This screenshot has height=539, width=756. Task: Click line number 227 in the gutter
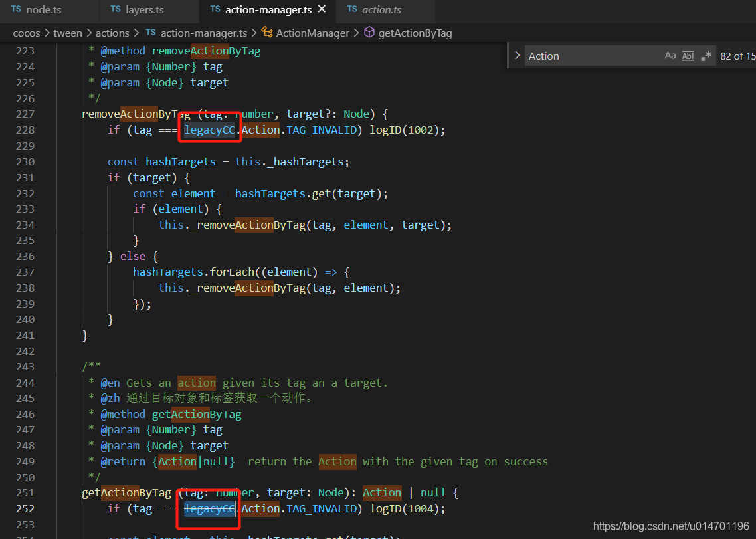pyautogui.click(x=25, y=114)
